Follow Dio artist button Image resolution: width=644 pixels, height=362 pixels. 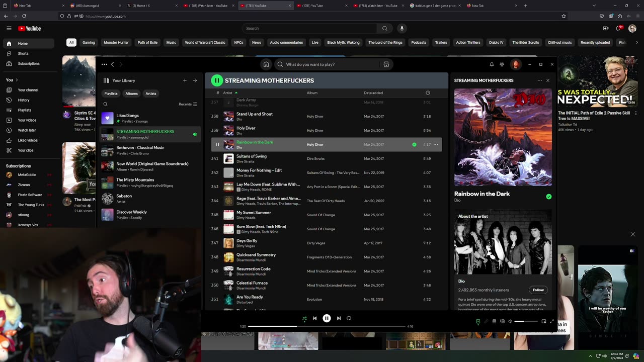[x=538, y=290]
